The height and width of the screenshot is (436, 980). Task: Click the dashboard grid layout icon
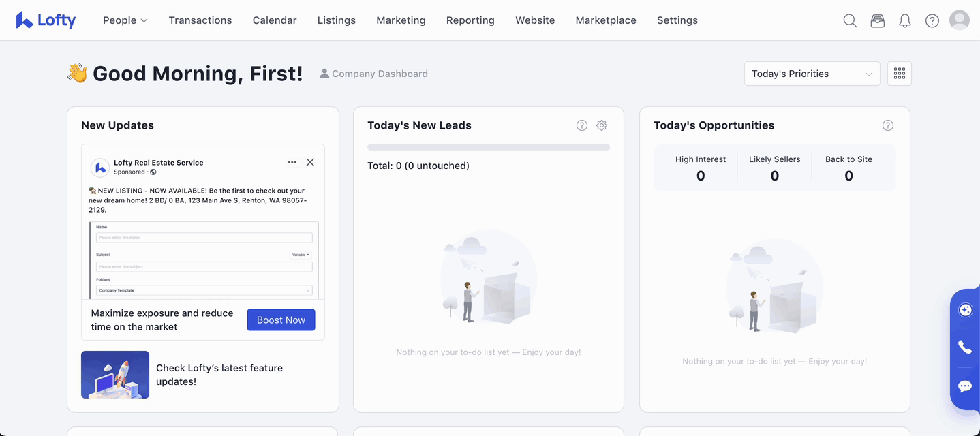click(899, 74)
